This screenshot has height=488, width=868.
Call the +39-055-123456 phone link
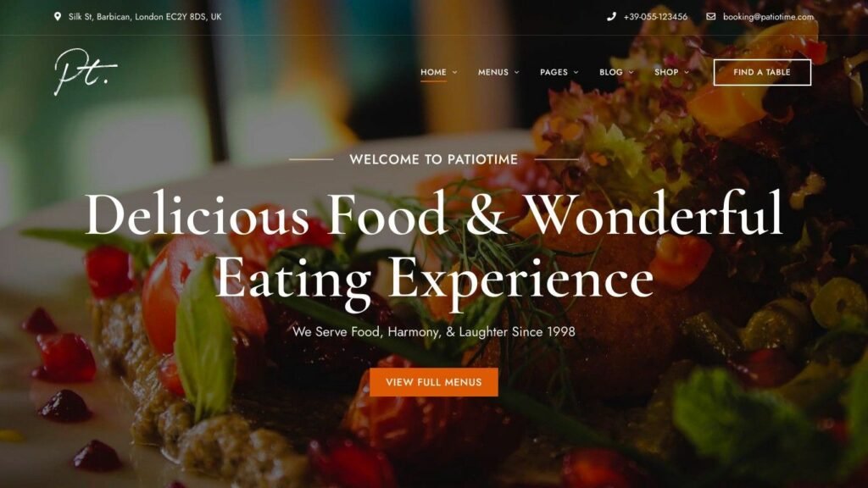(655, 17)
